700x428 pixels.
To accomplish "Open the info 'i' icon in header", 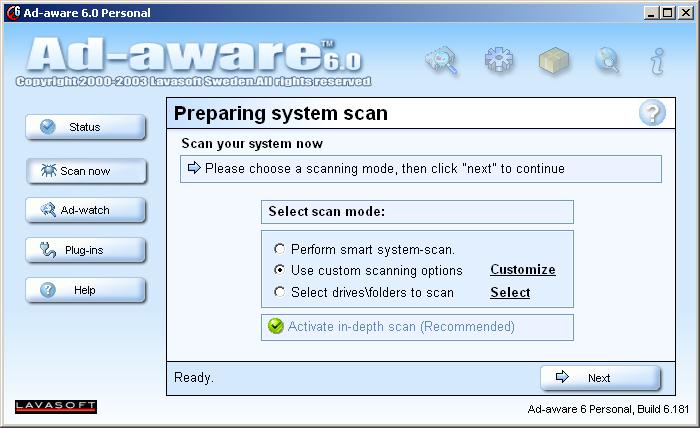I will [x=657, y=61].
